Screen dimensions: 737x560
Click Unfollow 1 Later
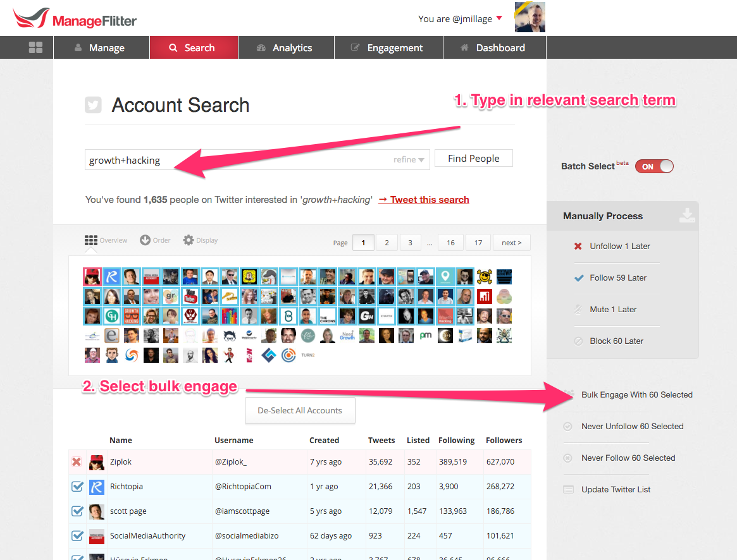(620, 246)
